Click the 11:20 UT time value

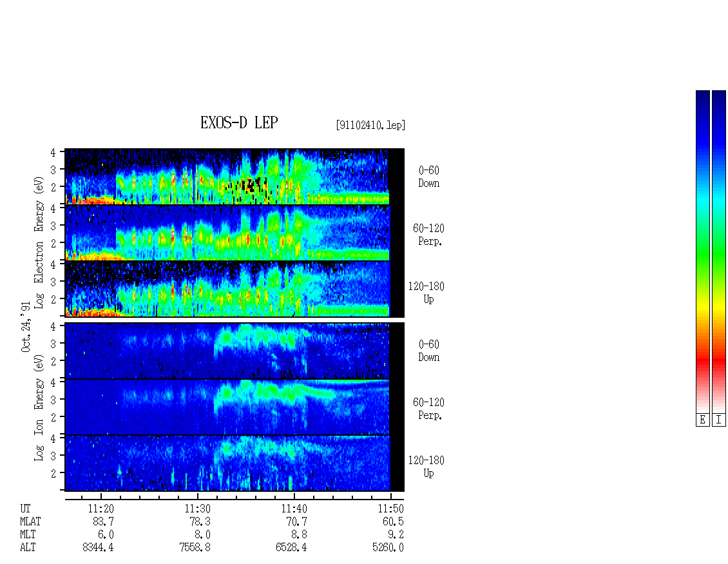101,509
